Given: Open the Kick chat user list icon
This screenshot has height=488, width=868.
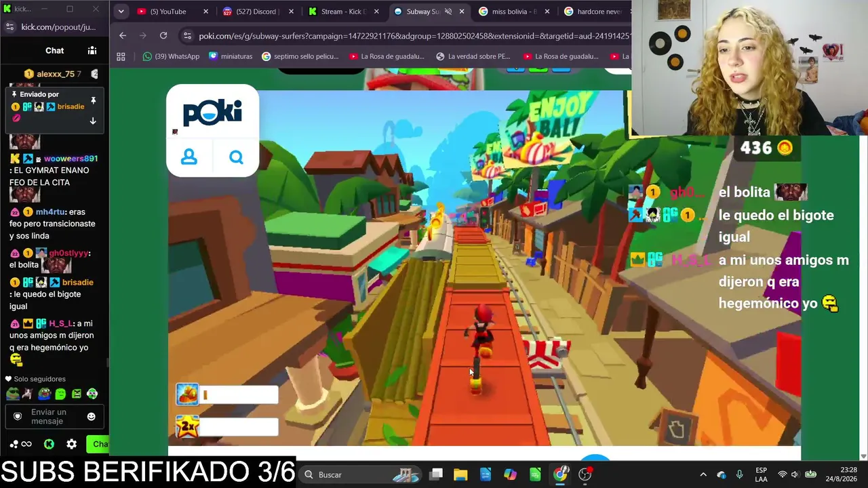Looking at the screenshot, I should coord(92,50).
